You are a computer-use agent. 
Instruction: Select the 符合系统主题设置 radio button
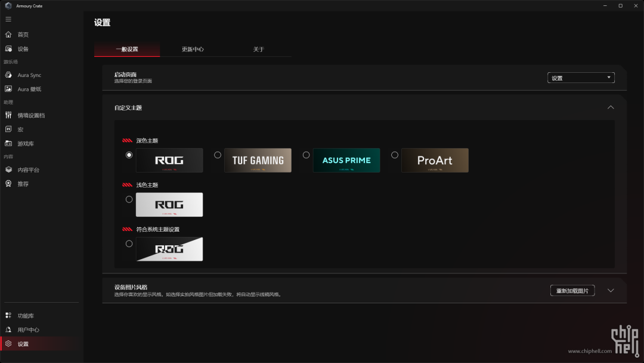click(x=129, y=244)
